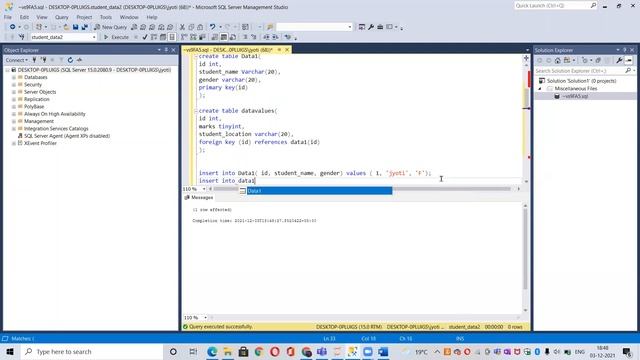Click the Cut scissors icon

pyautogui.click(x=182, y=27)
